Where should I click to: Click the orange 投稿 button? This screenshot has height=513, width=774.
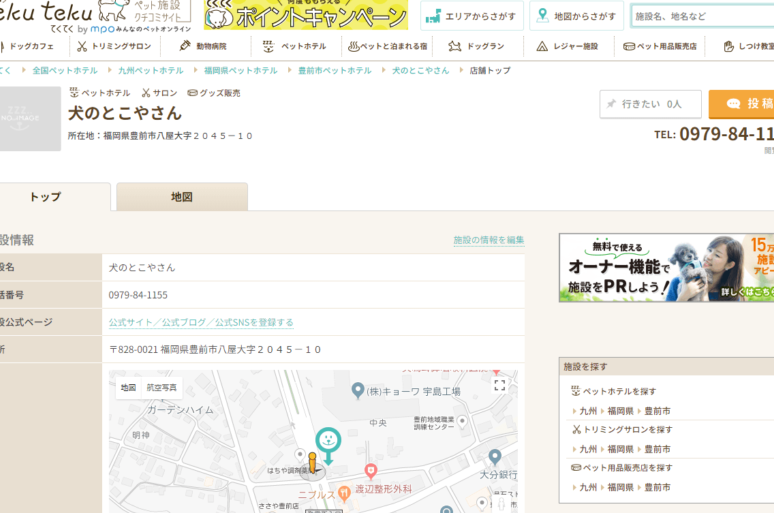tap(745, 104)
